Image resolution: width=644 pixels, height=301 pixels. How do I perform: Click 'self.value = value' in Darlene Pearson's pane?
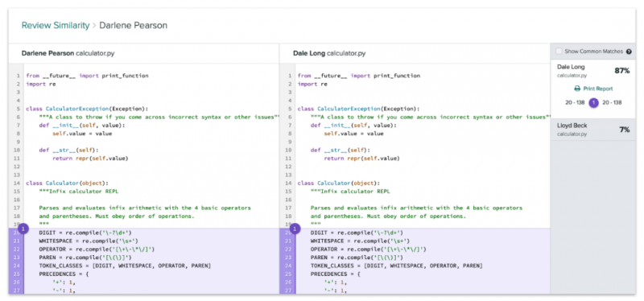[82, 134]
